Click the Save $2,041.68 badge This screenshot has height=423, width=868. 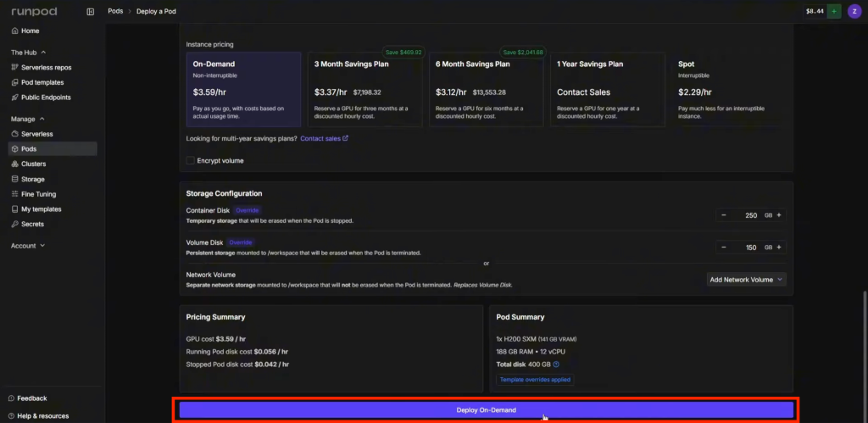pyautogui.click(x=523, y=53)
